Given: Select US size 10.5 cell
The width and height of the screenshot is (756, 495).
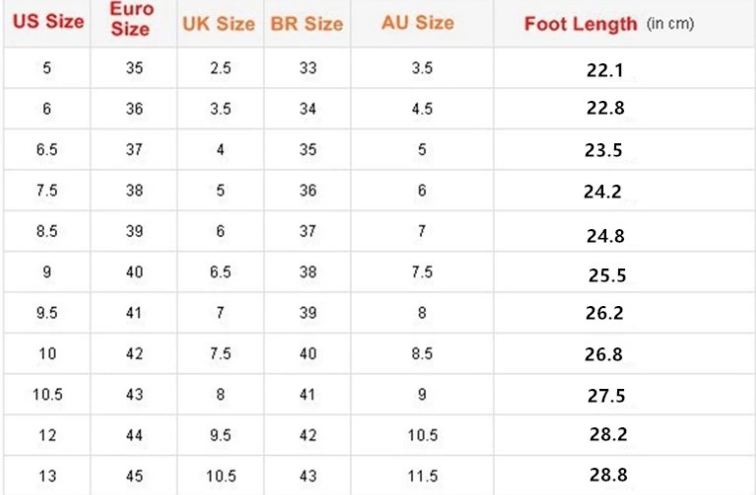Looking at the screenshot, I should tap(48, 394).
